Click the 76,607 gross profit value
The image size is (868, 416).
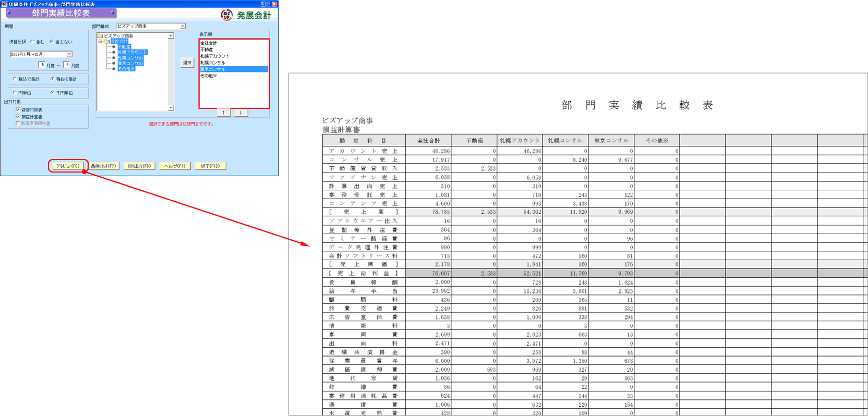click(441, 273)
